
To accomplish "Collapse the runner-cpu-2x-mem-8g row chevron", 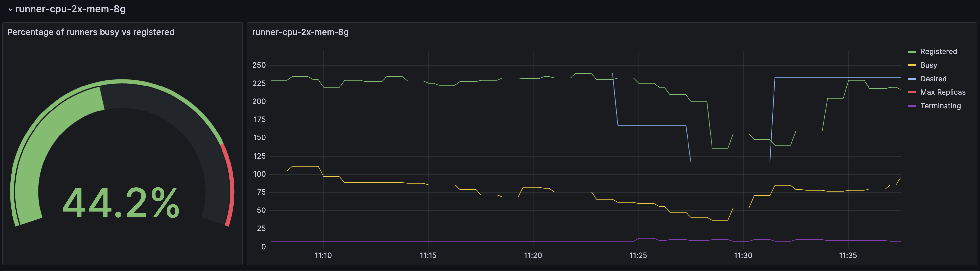I will [x=10, y=9].
